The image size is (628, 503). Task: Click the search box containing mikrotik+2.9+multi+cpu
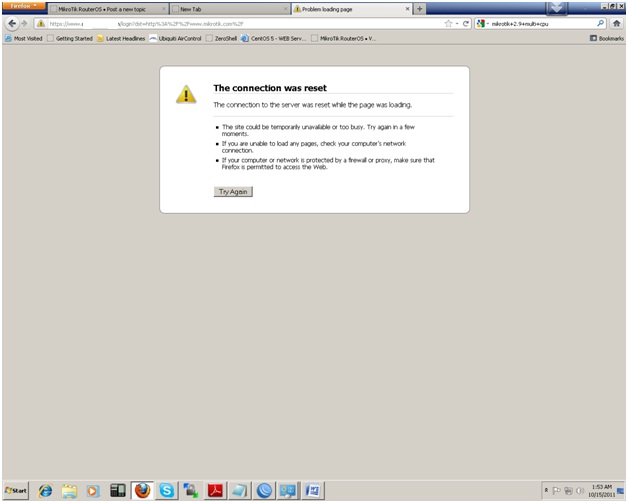(x=543, y=24)
